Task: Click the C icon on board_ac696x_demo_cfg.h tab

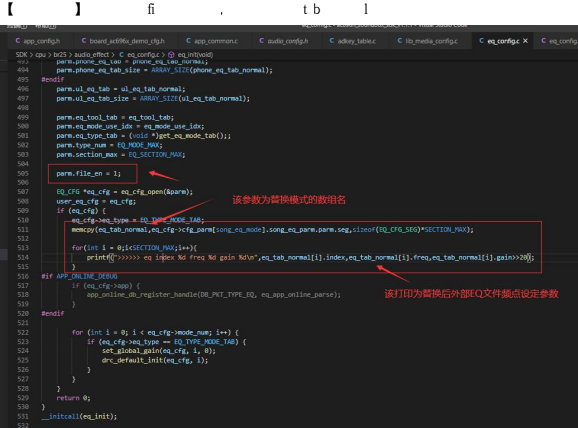Action: point(84,41)
